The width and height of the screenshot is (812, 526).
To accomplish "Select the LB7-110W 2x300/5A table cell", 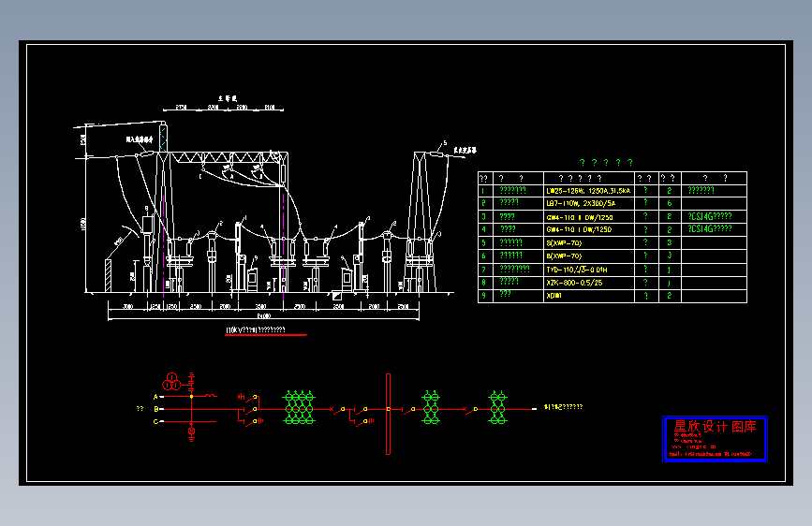I will [x=589, y=203].
